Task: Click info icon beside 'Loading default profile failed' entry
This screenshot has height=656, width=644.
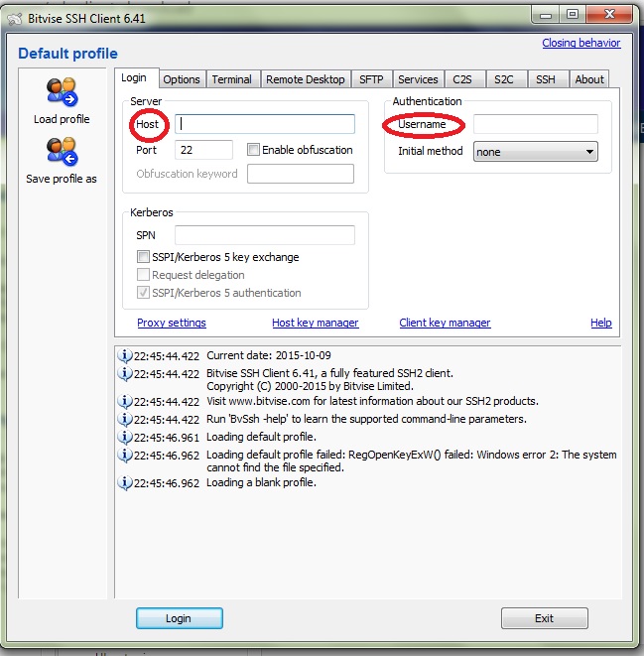Action: [125, 455]
